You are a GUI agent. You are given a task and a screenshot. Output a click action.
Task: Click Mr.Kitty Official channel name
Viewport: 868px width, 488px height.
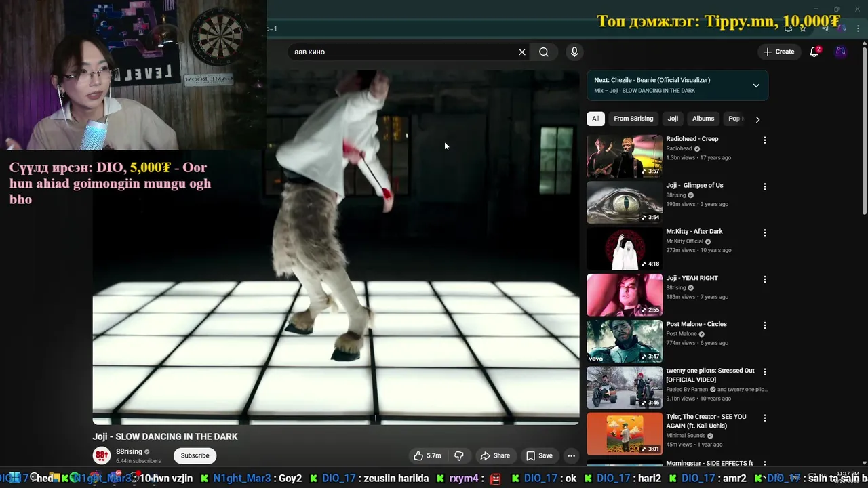click(685, 241)
